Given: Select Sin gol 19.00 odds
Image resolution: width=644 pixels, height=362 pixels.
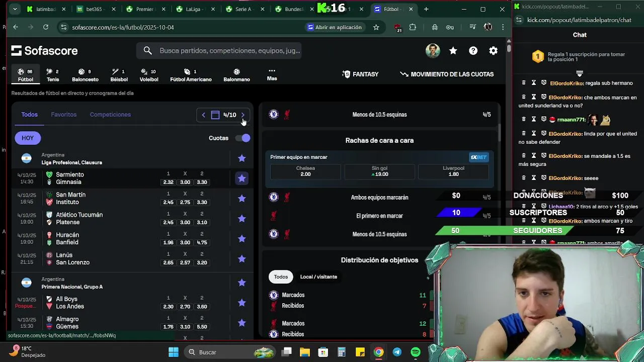Looking at the screenshot, I should 379,171.
